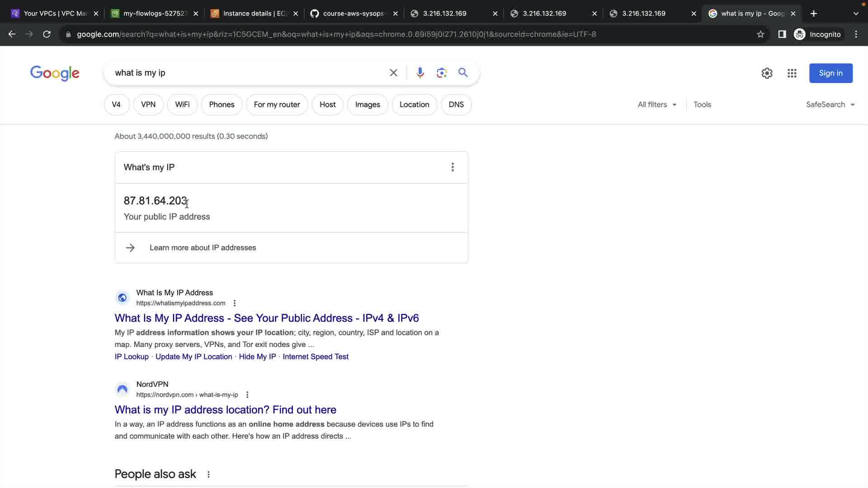Expand the All filters dropdown
Screen dimensions: 868x488
[657, 104]
